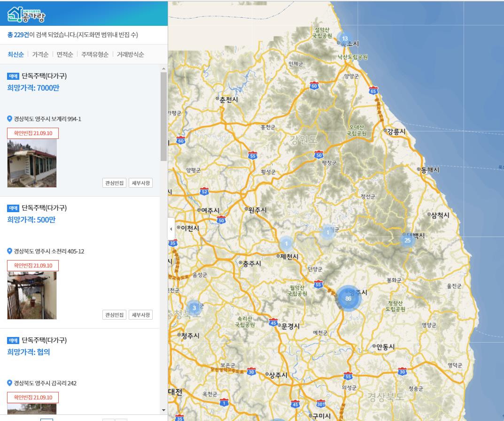Select the 희망가격: 7000만 price text
Image resolution: width=504 pixels, height=421 pixels.
tap(33, 88)
